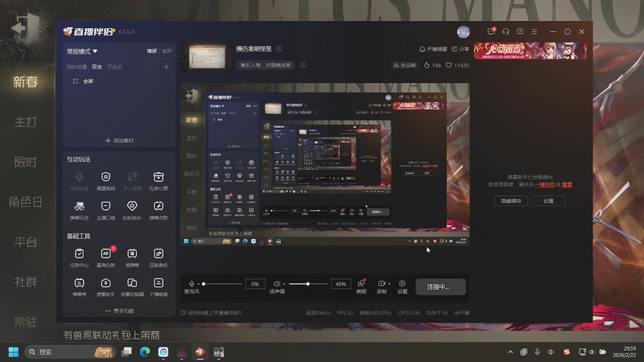Expand 常规模式 mode dropdown
This screenshot has width=644, height=362.
pyautogui.click(x=82, y=51)
